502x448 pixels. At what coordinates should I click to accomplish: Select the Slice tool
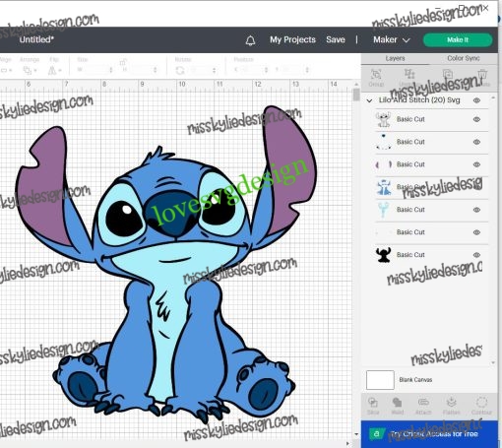coord(373,406)
